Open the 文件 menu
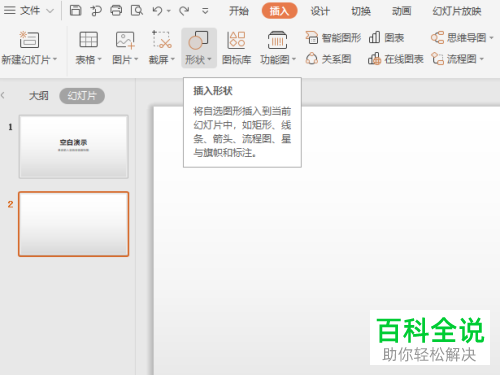The height and width of the screenshot is (375, 500). 30,11
